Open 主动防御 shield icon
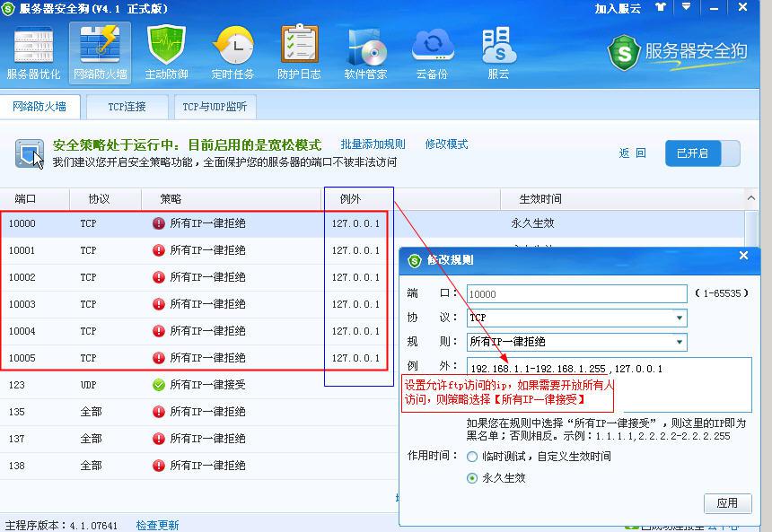Viewport: 772px width, 532px height. coord(166,53)
